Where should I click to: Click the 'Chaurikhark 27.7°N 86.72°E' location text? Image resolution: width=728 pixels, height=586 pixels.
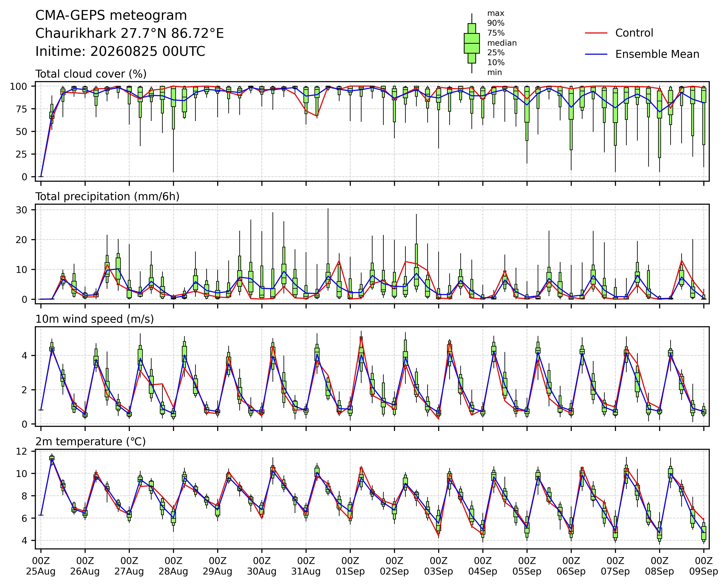coord(130,34)
